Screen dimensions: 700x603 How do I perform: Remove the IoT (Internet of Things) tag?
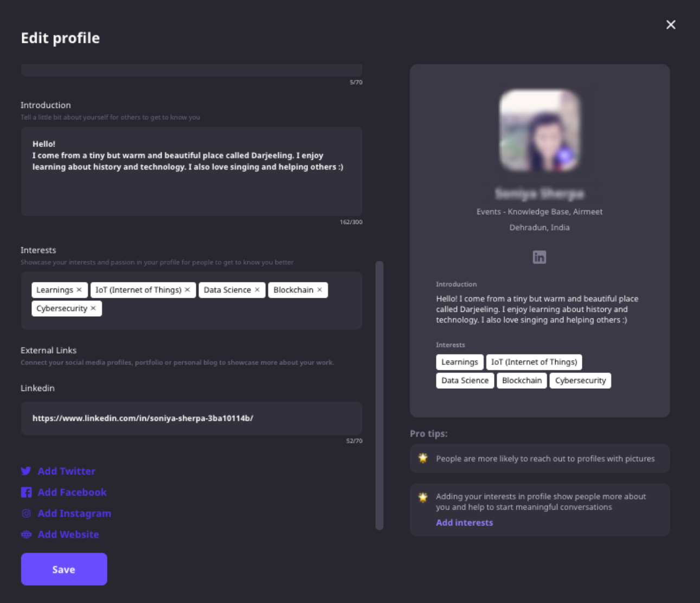click(x=187, y=290)
